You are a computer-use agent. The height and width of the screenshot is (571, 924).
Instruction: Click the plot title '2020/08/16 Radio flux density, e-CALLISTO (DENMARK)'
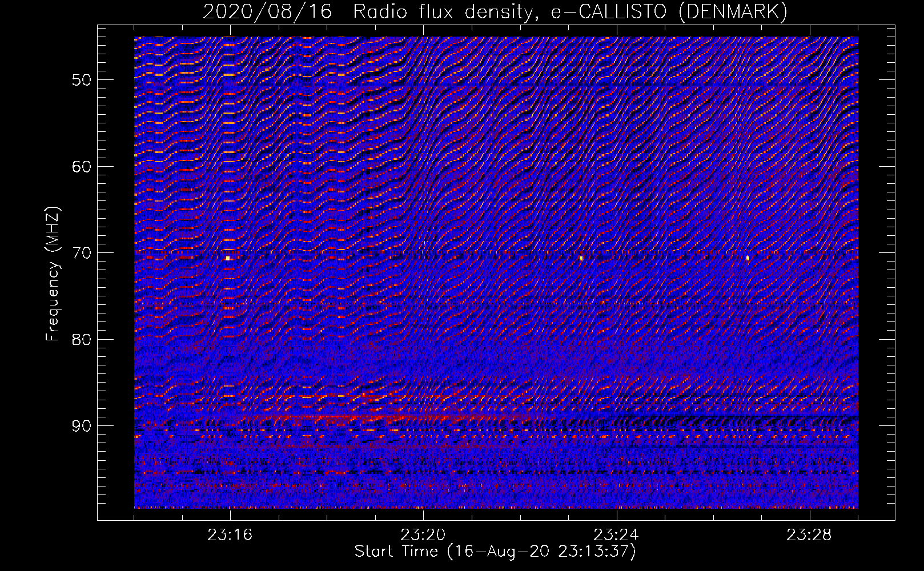tap(495, 12)
